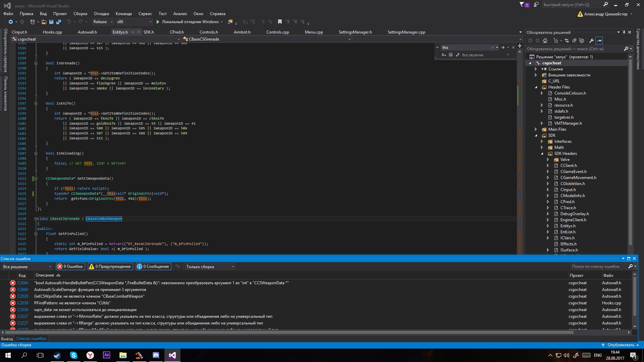Screen dimensions: 644x362
Task: Click the Properties wrench icon
Action: (x=591, y=41)
